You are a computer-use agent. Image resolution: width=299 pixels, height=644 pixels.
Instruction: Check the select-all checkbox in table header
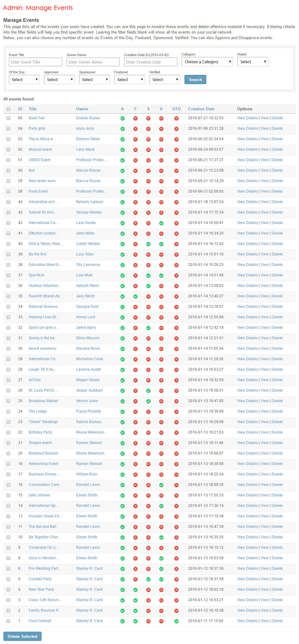[8, 109]
